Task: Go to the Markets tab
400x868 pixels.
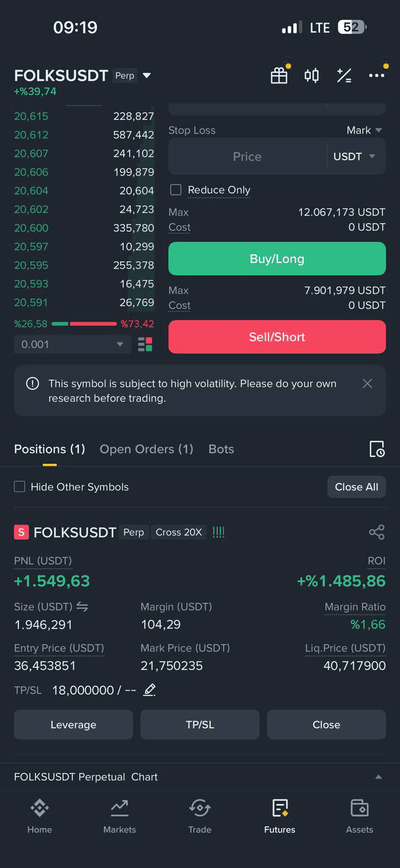Action: click(119, 816)
